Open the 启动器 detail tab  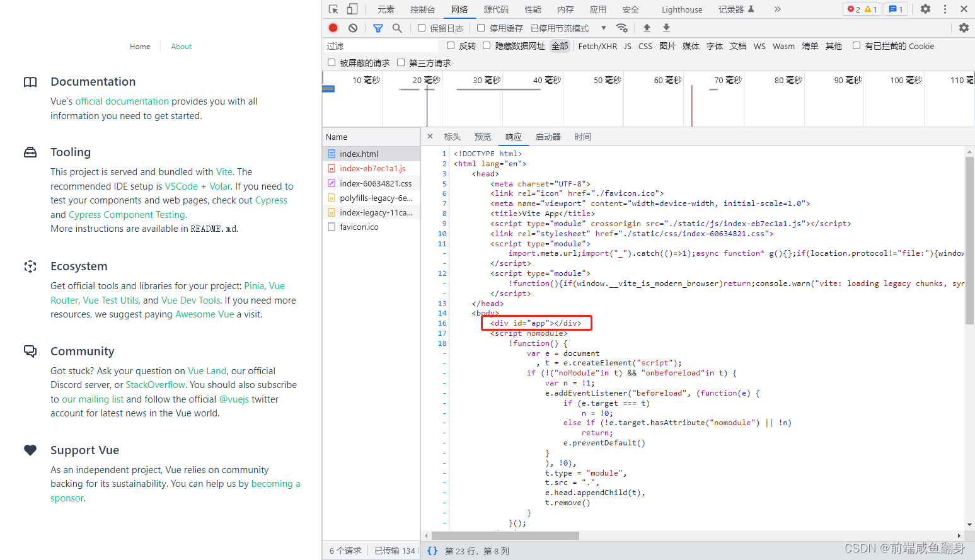point(548,137)
